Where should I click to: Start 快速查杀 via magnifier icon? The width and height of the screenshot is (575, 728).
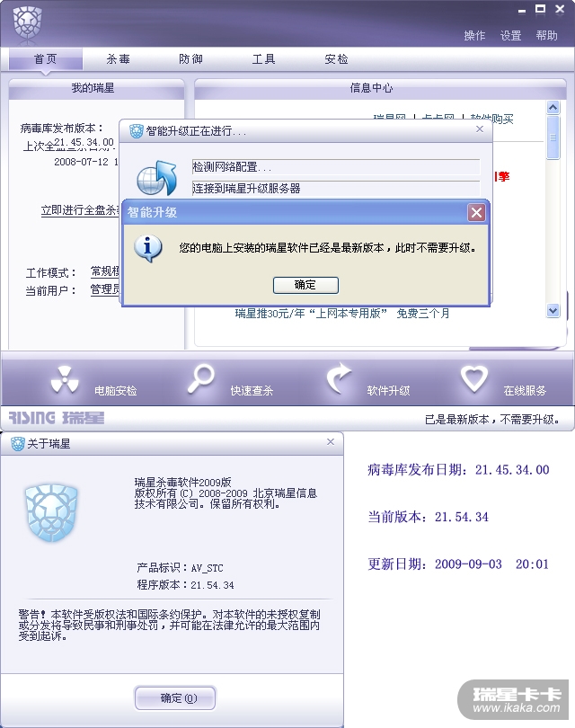pos(201,379)
